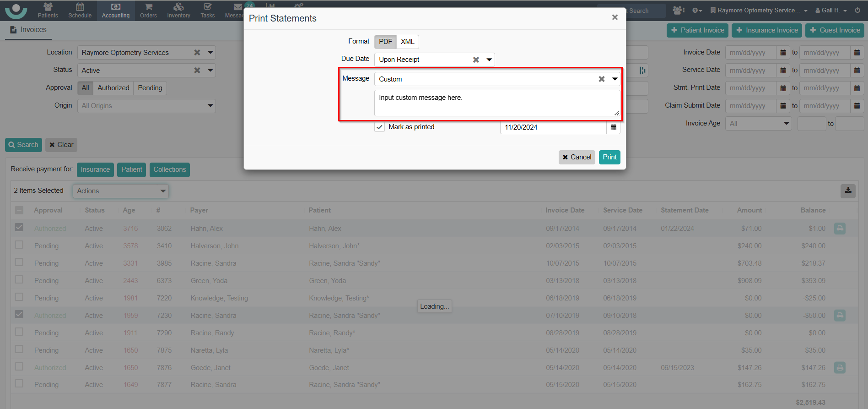
Task: Cancel the Print Statements dialog
Action: (577, 157)
